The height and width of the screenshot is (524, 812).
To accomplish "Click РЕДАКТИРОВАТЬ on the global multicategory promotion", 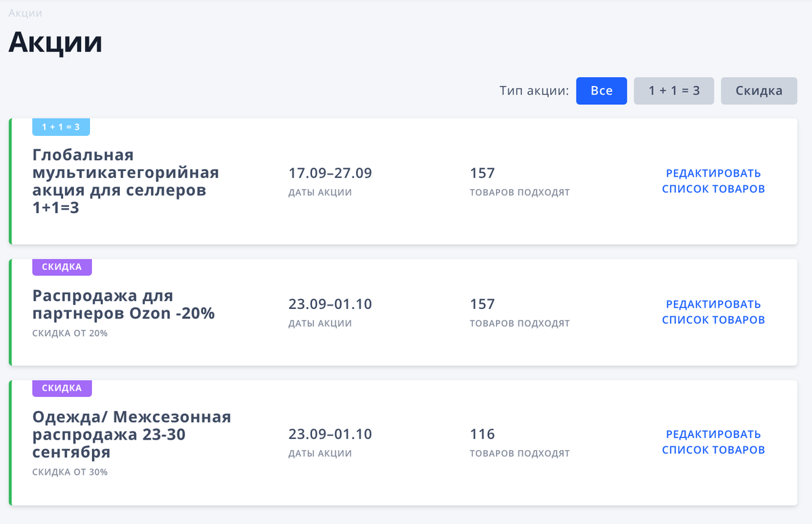I will click(713, 173).
